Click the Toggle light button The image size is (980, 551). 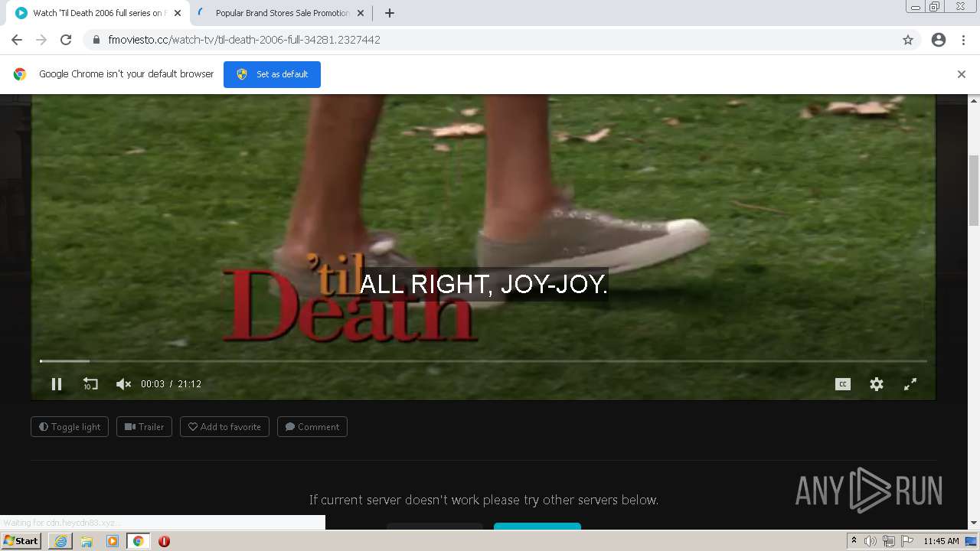pos(70,427)
